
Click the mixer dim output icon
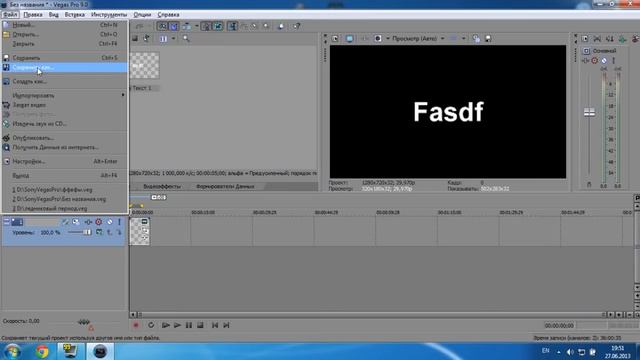point(610,38)
